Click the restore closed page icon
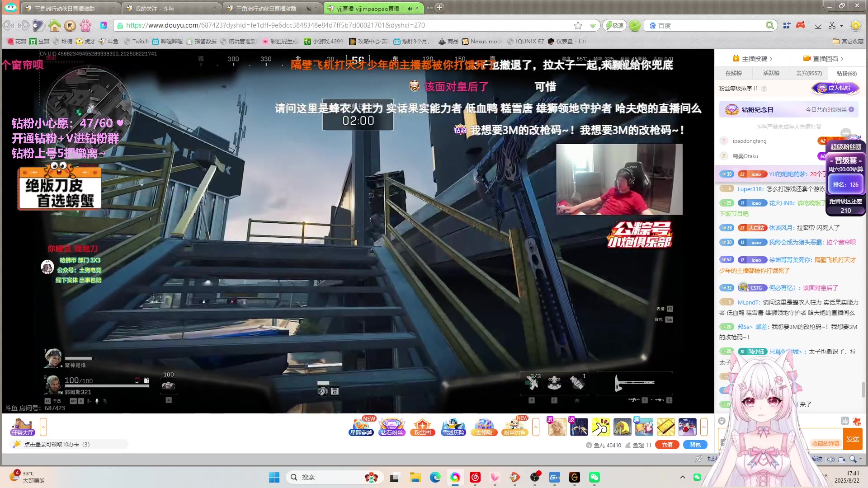 70,25
